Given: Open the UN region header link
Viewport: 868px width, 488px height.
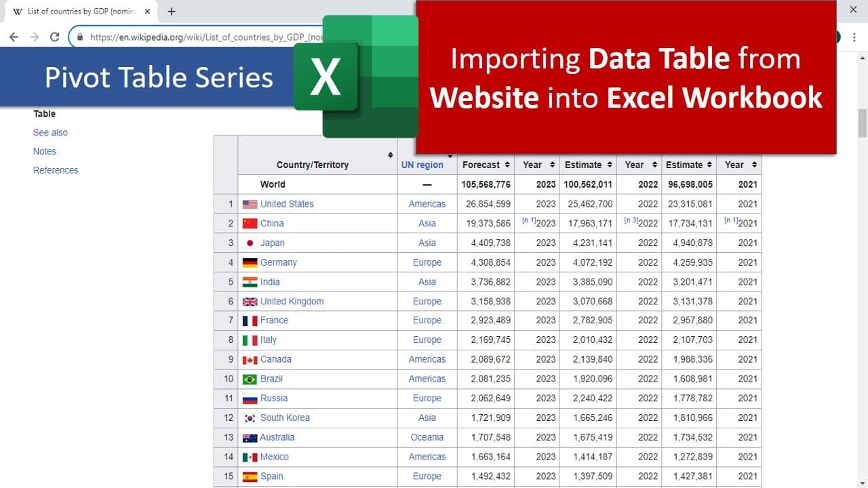Looking at the screenshot, I should (422, 165).
